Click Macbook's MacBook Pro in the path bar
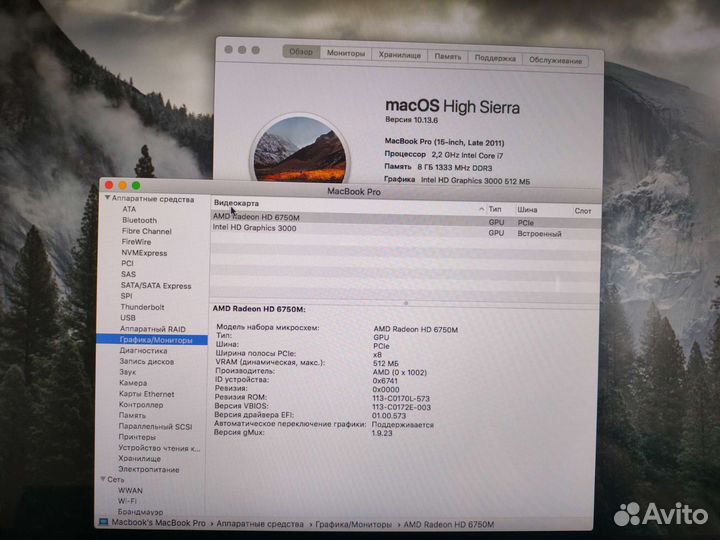 (x=158, y=523)
